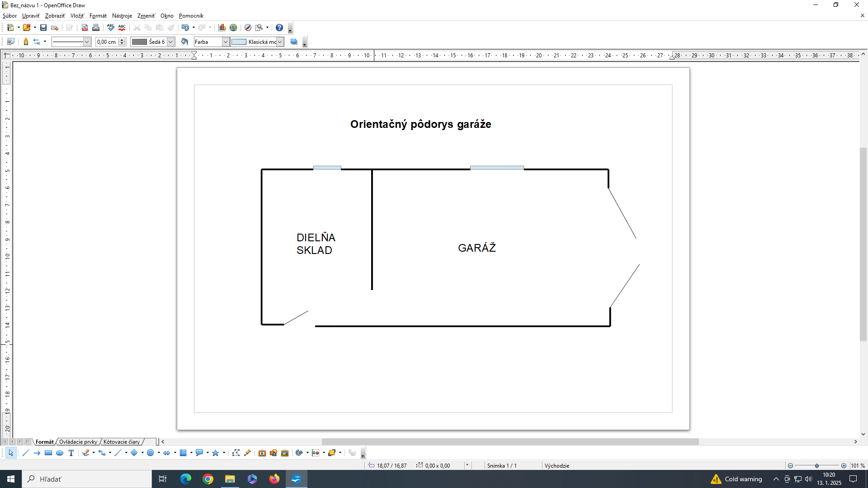Open the Navigator compass icon

pyautogui.click(x=248, y=28)
